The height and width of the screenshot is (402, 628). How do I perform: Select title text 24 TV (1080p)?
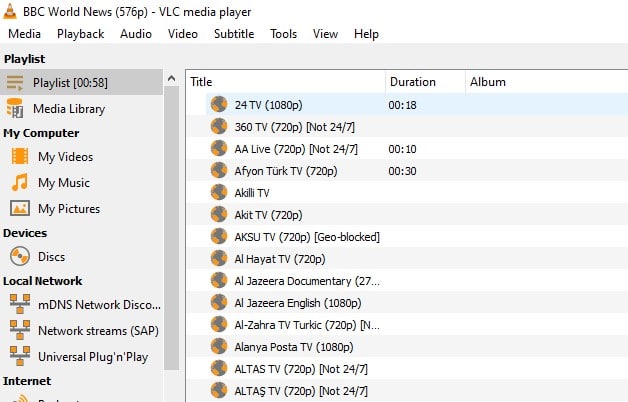tap(268, 105)
